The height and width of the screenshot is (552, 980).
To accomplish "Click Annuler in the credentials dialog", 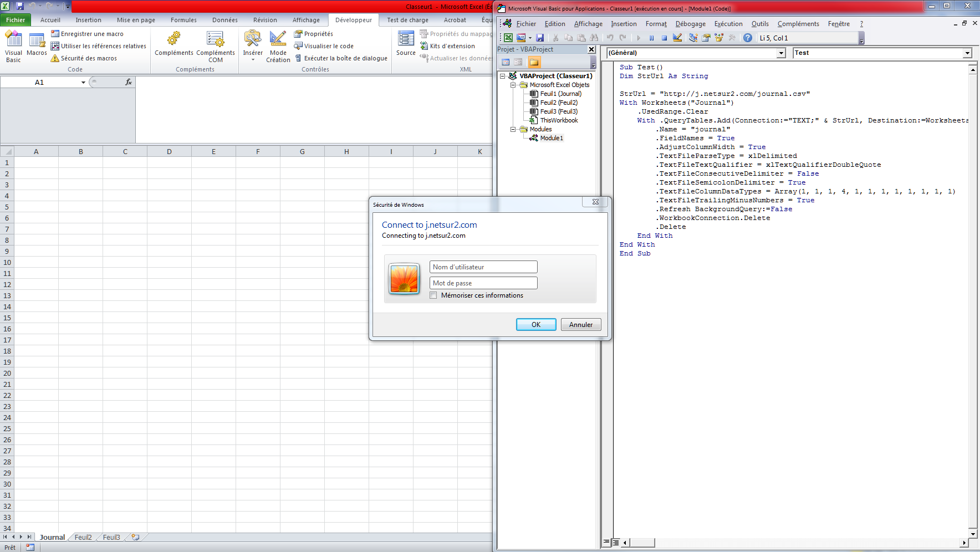I will (x=581, y=325).
